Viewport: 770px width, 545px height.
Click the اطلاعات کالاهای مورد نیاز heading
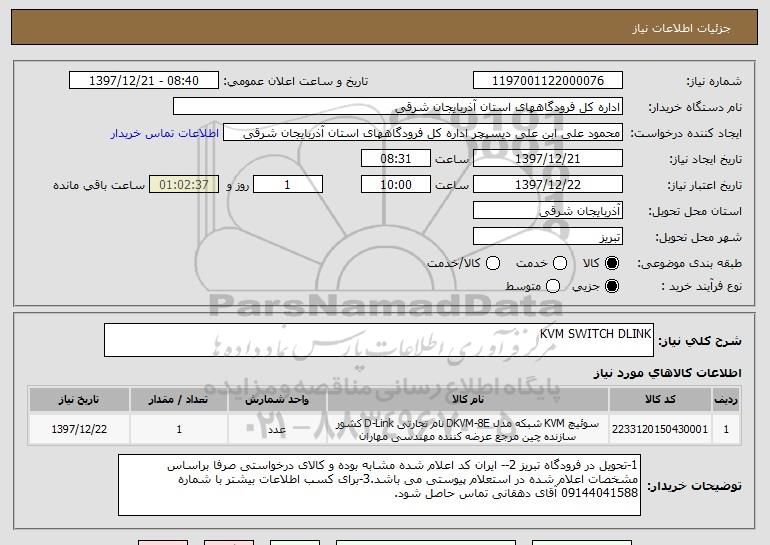668,373
